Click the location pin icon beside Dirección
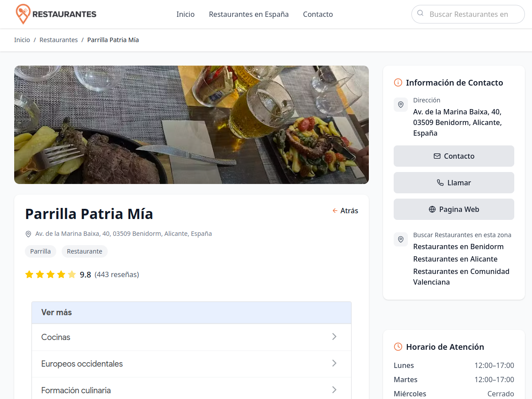The height and width of the screenshot is (399, 532). [x=401, y=105]
